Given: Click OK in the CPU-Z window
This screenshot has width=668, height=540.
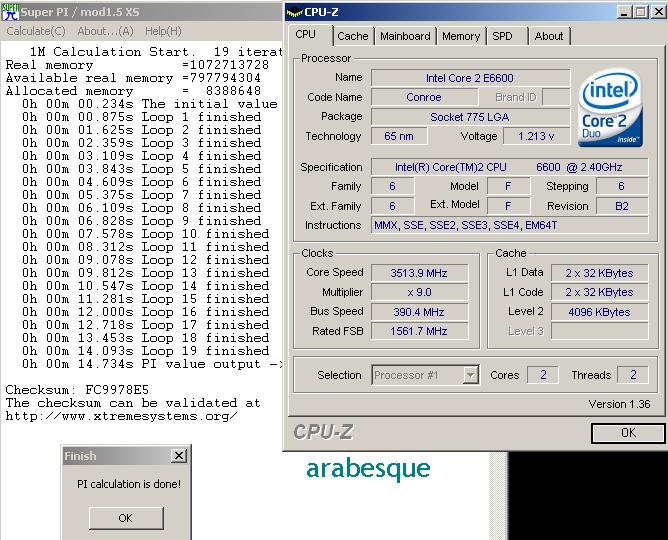Looking at the screenshot, I should tap(628, 433).
